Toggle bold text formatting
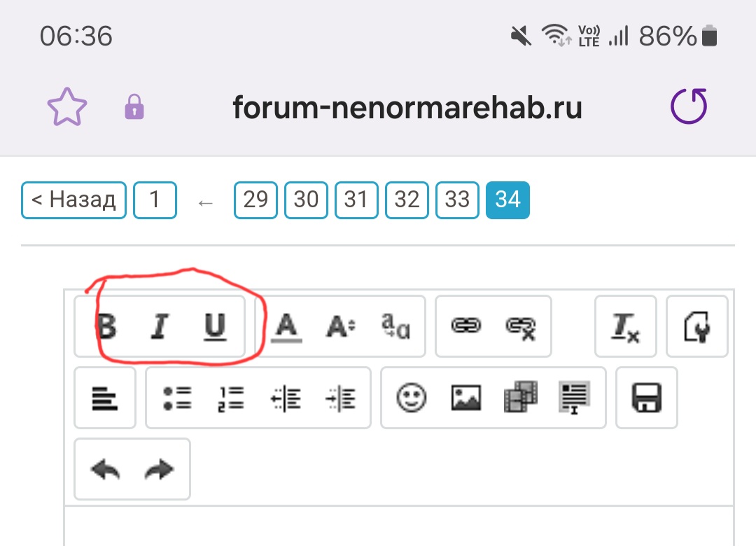This screenshot has width=756, height=546. click(106, 325)
